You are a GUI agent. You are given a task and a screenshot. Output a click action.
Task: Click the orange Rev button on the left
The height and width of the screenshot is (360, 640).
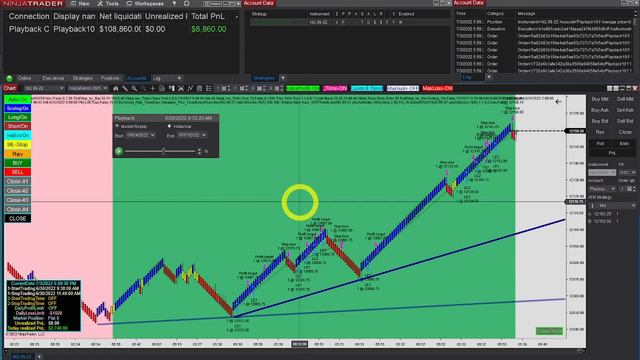pyautogui.click(x=18, y=154)
